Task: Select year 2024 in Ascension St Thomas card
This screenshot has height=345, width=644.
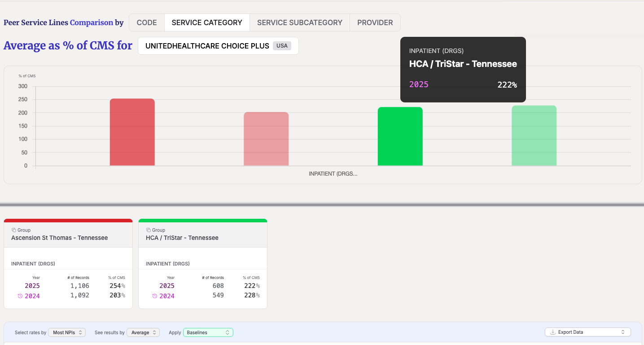Action: click(32, 296)
